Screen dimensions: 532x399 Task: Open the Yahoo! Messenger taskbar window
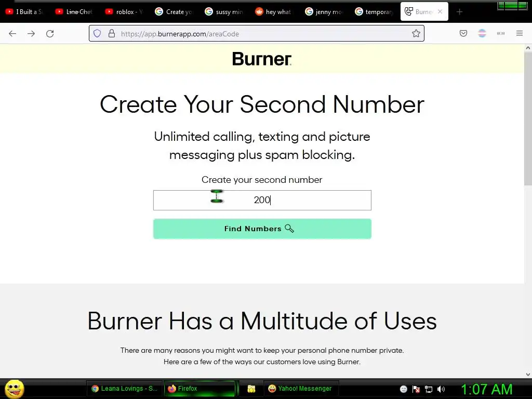(300, 389)
